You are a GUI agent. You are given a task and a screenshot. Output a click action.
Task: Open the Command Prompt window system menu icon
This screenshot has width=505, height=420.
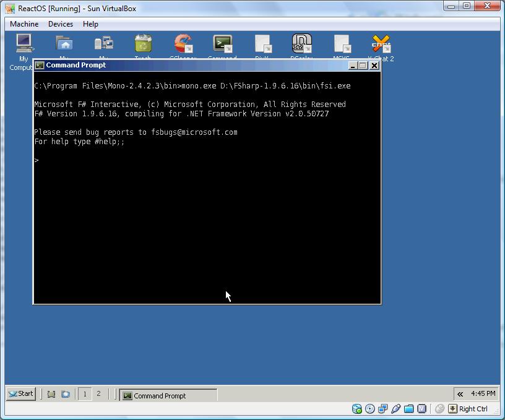[40, 65]
